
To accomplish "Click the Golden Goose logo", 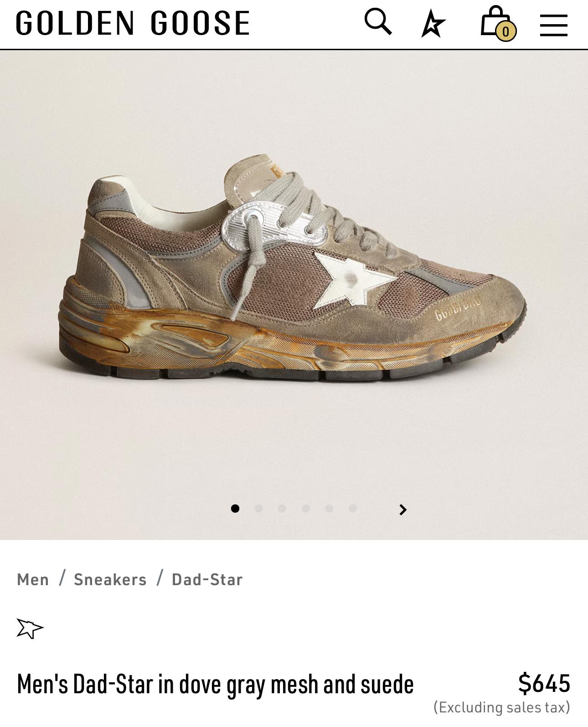I will pos(133,23).
